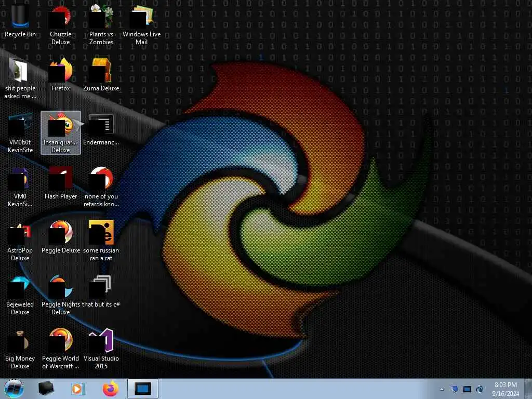
Task: Open the Recycle Bin desktop icon
Action: click(20, 21)
